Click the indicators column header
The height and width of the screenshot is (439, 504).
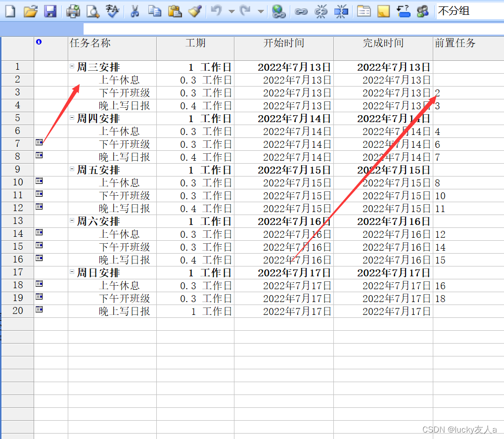[51, 48]
